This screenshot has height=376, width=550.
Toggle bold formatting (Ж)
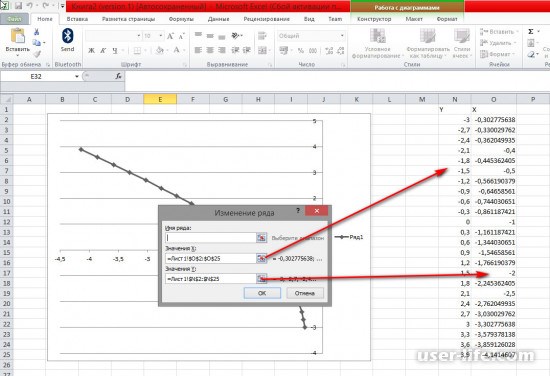91,51
